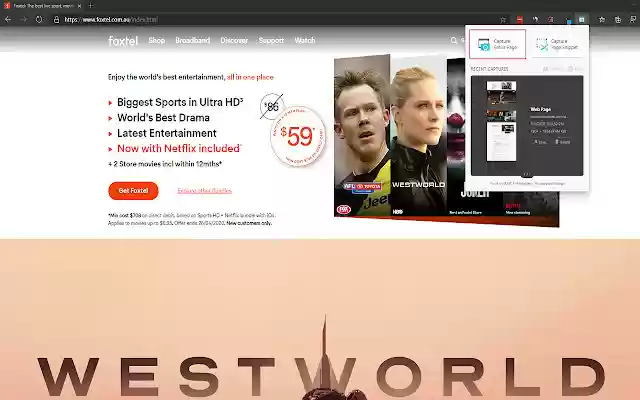Click 'Biggest Sports in Ultra HD' text
Viewport: 640px width, 400px height.
(x=180, y=102)
